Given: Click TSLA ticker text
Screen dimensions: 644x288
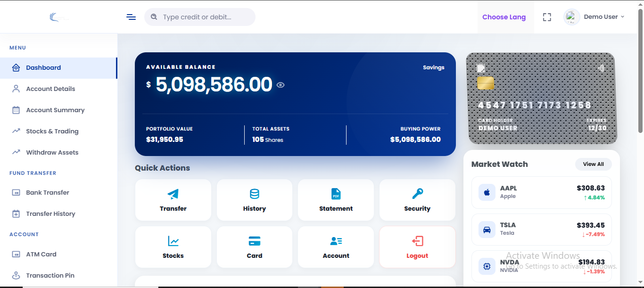Looking at the screenshot, I should pyautogui.click(x=508, y=225).
